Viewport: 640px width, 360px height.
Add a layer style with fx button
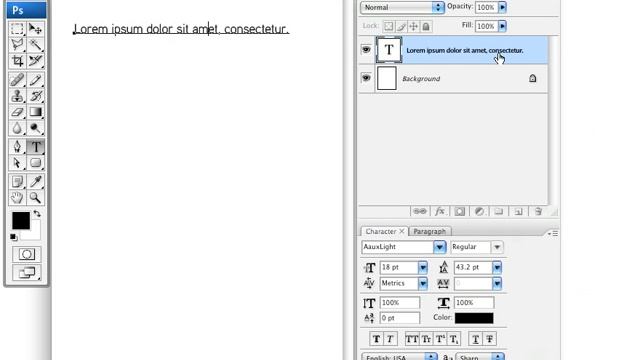(x=440, y=211)
